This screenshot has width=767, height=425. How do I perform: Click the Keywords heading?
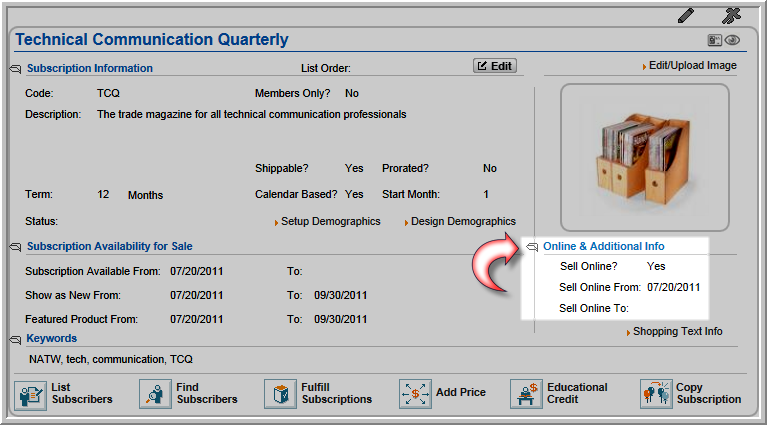51,338
